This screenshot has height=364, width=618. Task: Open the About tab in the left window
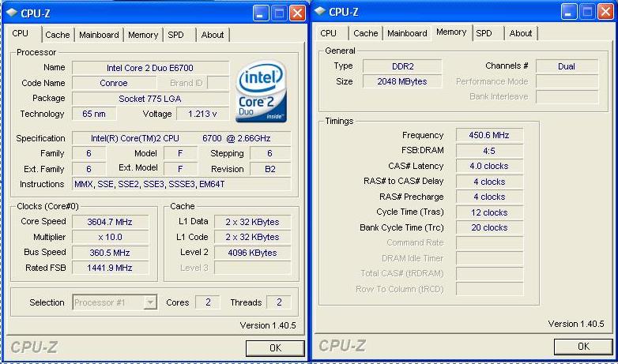coord(213,35)
